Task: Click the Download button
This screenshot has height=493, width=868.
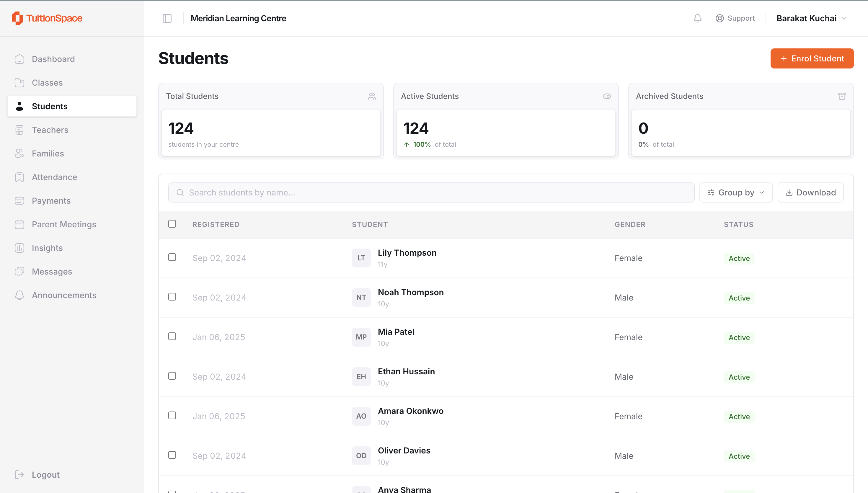Action: coord(810,193)
